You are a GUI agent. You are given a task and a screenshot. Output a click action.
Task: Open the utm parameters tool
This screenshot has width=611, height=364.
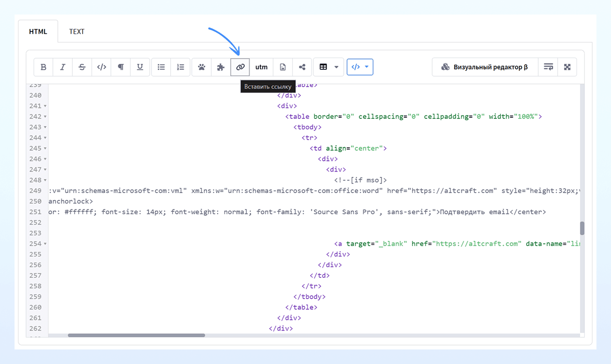[261, 67]
